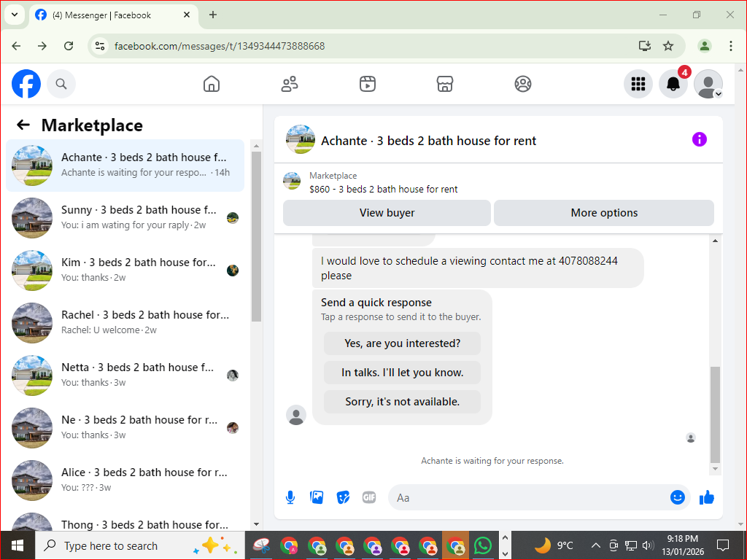The height and width of the screenshot is (560, 747).
Task: Open the Sunny conversation
Action: [125, 217]
